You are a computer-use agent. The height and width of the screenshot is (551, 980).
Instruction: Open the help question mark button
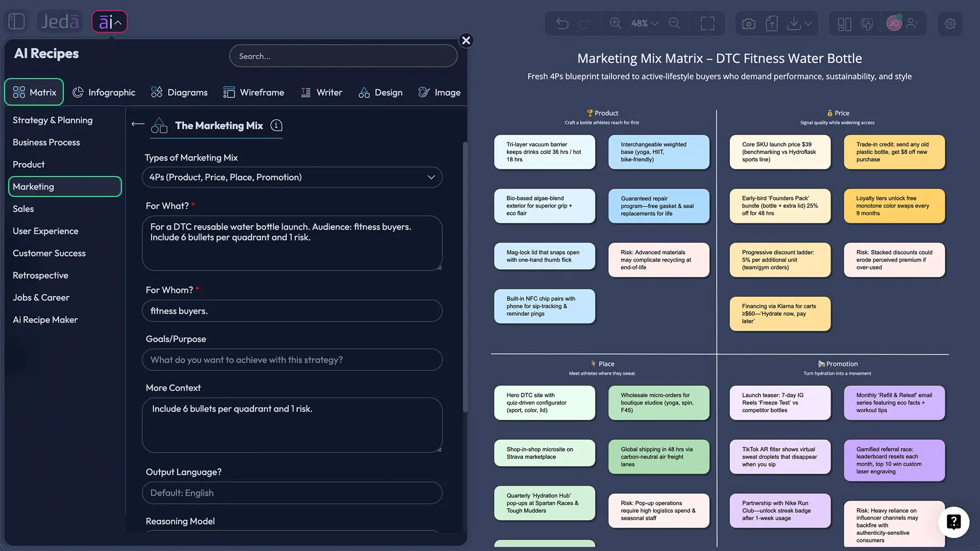(953, 522)
